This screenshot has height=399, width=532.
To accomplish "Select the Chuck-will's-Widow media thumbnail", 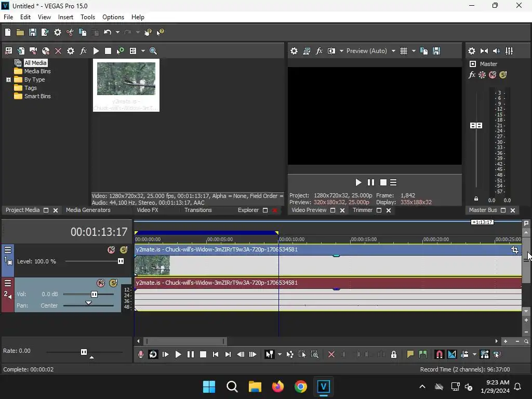I will 126,85.
